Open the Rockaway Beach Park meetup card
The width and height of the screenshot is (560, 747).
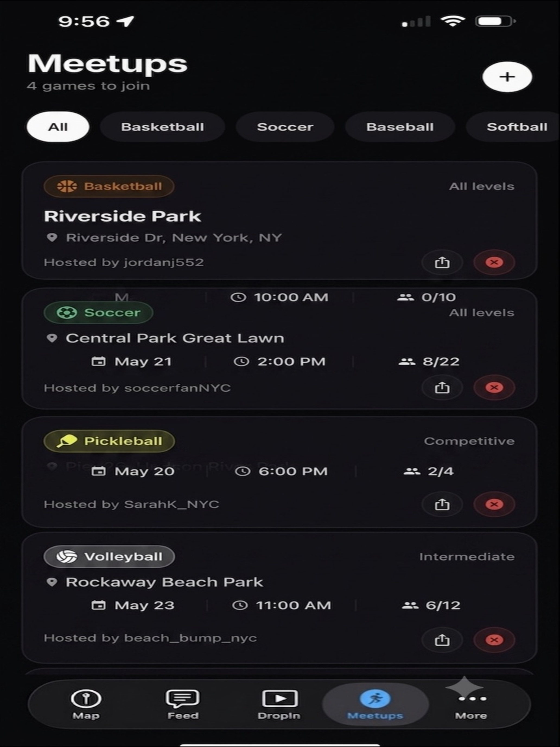click(x=279, y=598)
